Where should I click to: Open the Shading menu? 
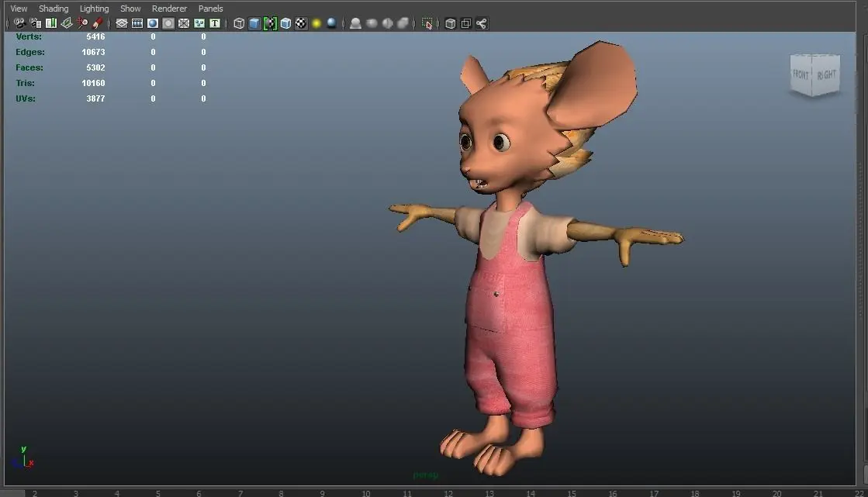tap(54, 9)
